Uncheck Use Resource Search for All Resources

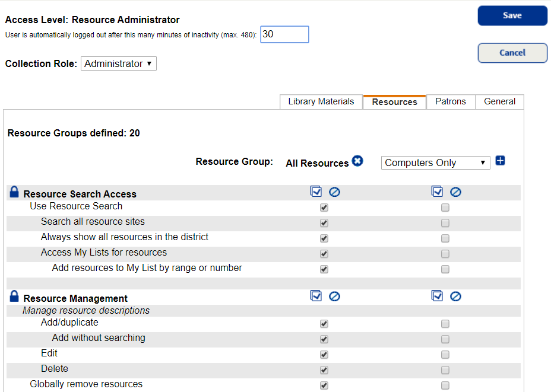[x=324, y=208]
